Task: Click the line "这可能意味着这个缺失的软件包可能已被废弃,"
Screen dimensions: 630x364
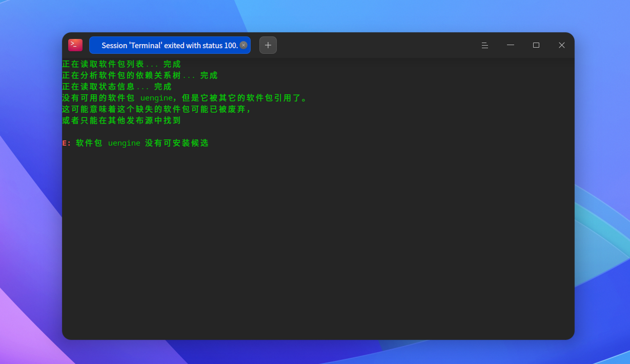Action: [157, 109]
